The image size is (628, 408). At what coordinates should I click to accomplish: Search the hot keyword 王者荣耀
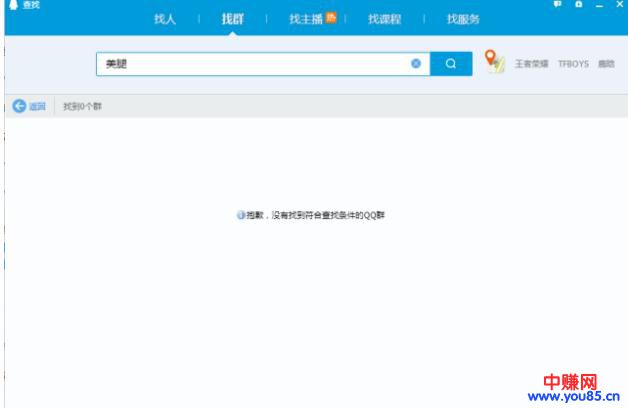(531, 64)
